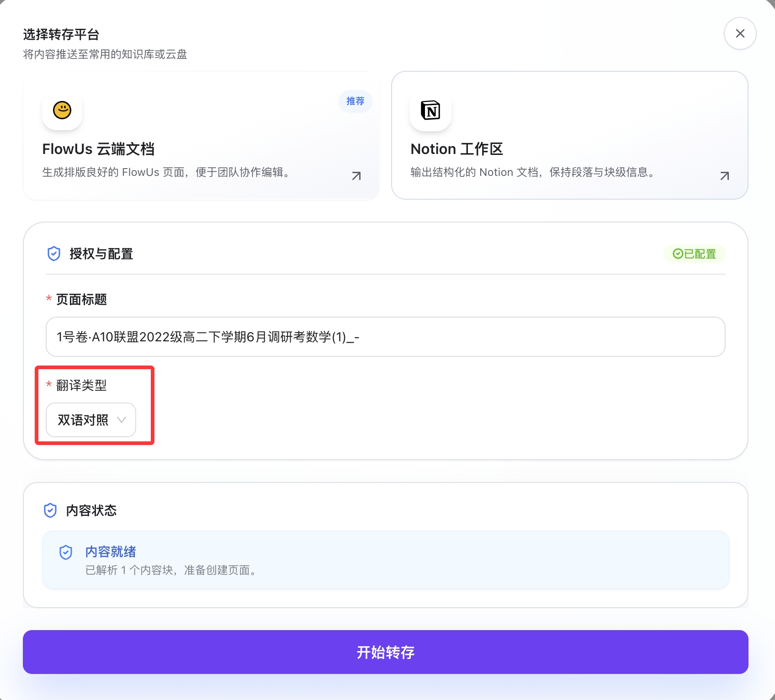This screenshot has width=775, height=700.
Task: Click the shield icon beside 授权与配置
Action: tap(53, 254)
